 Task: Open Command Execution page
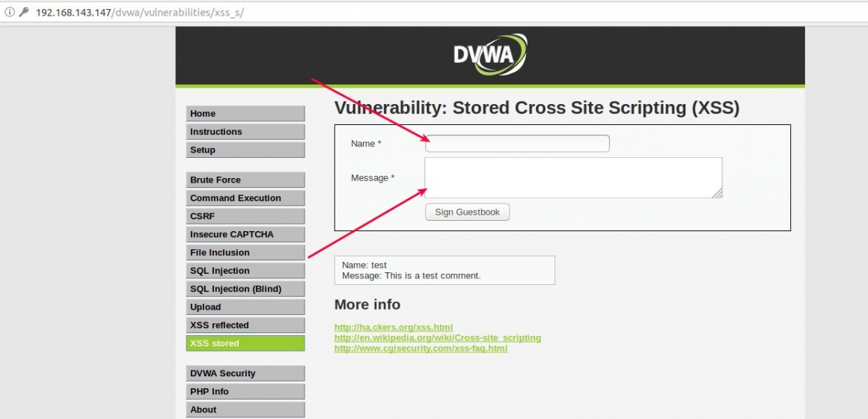[245, 198]
